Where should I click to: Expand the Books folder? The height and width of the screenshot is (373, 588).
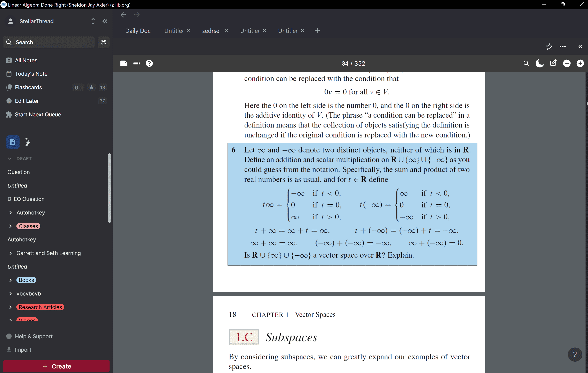pos(10,280)
